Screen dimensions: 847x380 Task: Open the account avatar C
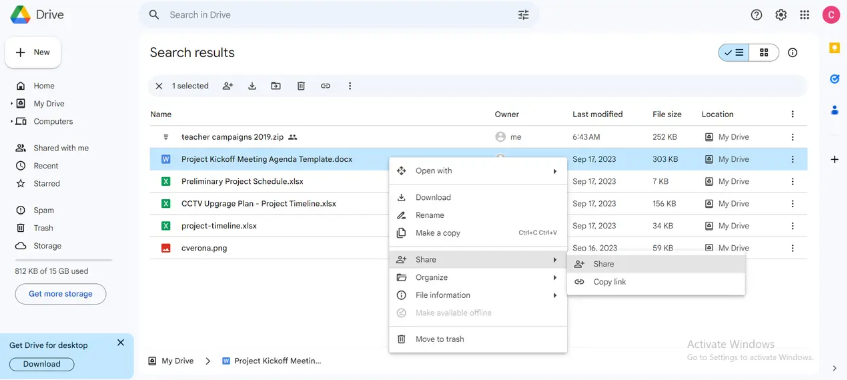[x=830, y=15]
